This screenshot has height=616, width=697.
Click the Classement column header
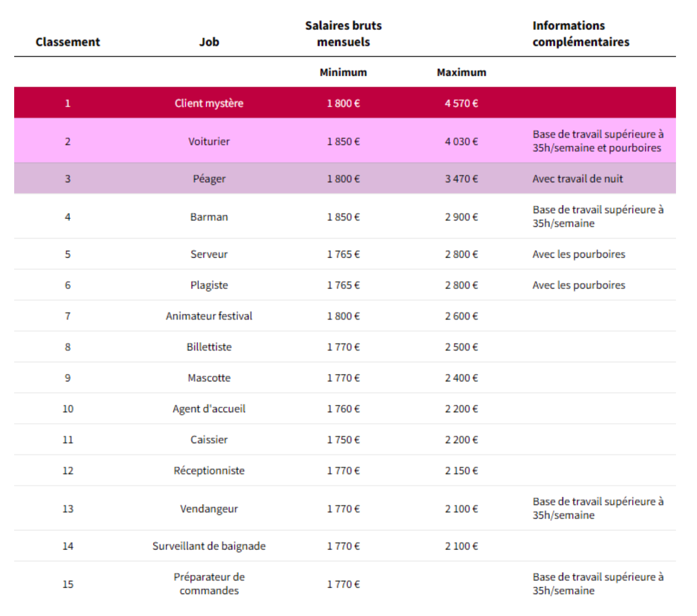tap(67, 42)
